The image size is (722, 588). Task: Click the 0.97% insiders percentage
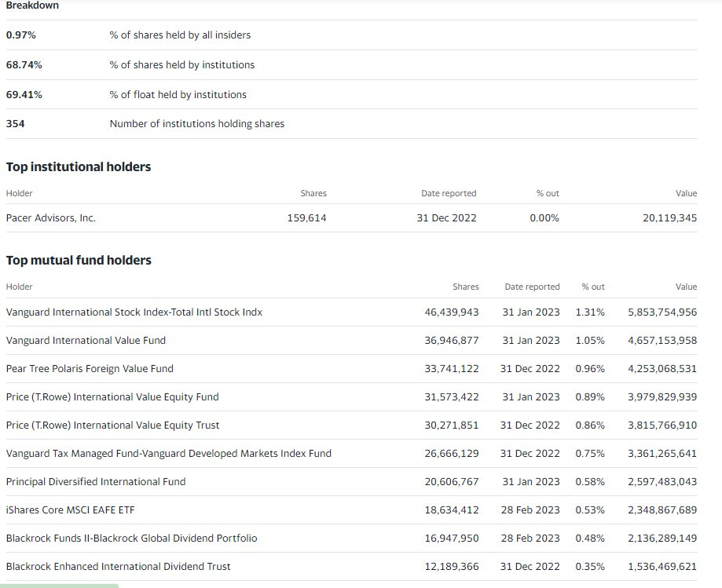(20, 35)
